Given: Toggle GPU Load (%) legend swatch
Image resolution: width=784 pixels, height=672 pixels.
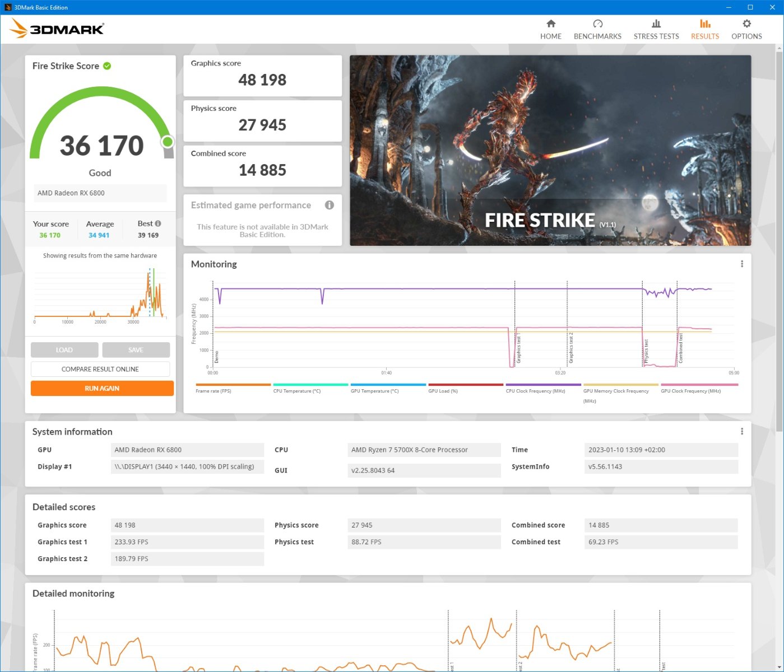Looking at the screenshot, I should coord(466,385).
